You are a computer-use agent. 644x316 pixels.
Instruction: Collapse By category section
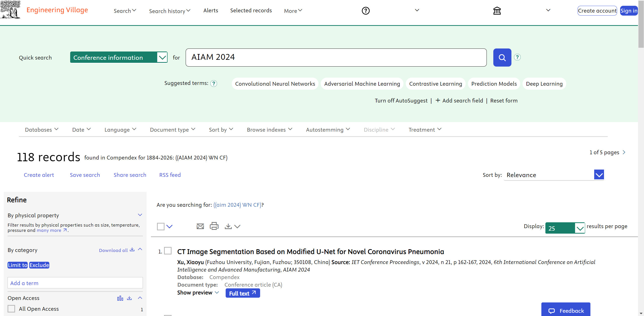tap(140, 249)
